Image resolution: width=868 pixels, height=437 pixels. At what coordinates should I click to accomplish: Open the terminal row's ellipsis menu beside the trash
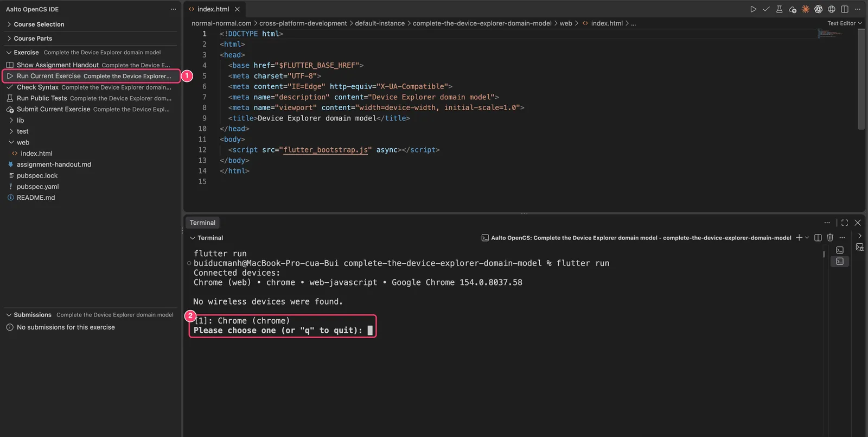click(842, 238)
